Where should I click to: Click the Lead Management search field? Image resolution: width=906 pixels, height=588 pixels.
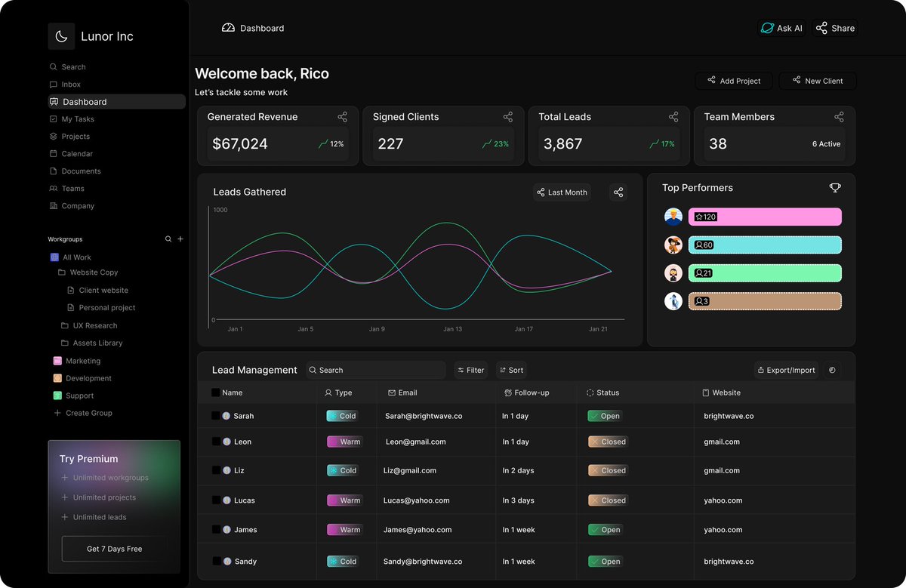[376, 370]
